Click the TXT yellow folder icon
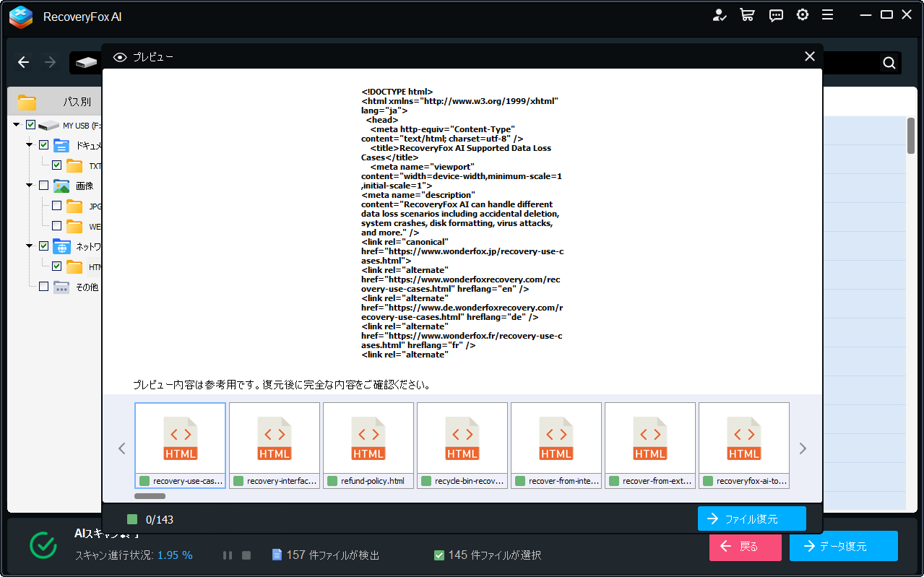The image size is (924, 577). click(x=74, y=165)
